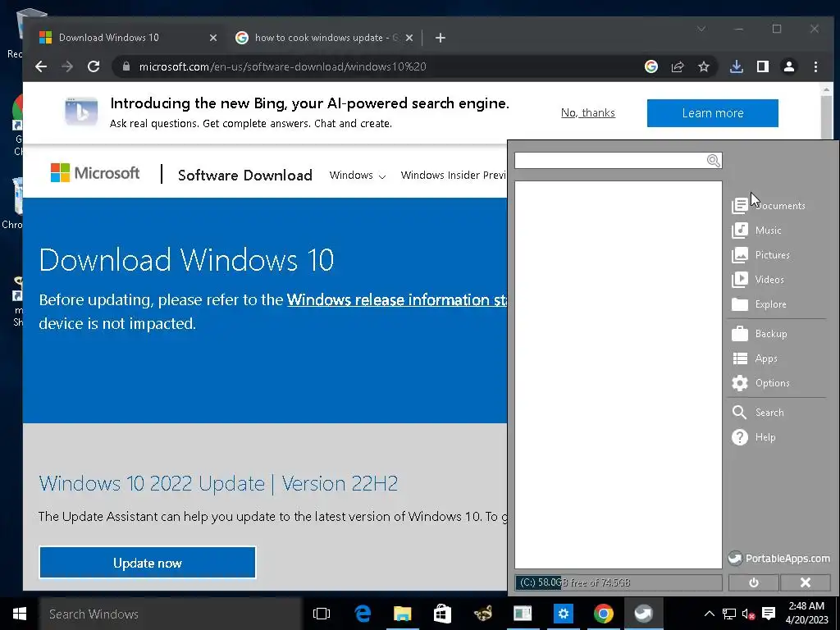Screen dimensions: 840x630
Task: Click the network tray icon
Action: point(728,614)
